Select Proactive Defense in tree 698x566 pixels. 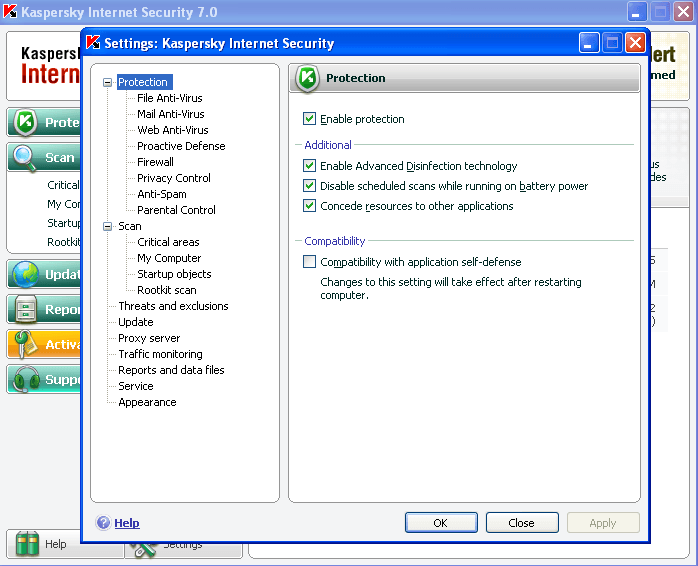point(181,146)
